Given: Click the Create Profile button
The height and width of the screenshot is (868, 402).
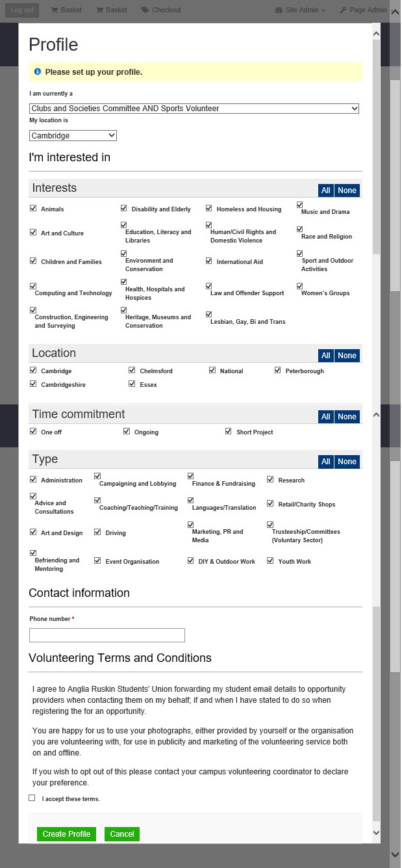Looking at the screenshot, I should [x=66, y=834].
